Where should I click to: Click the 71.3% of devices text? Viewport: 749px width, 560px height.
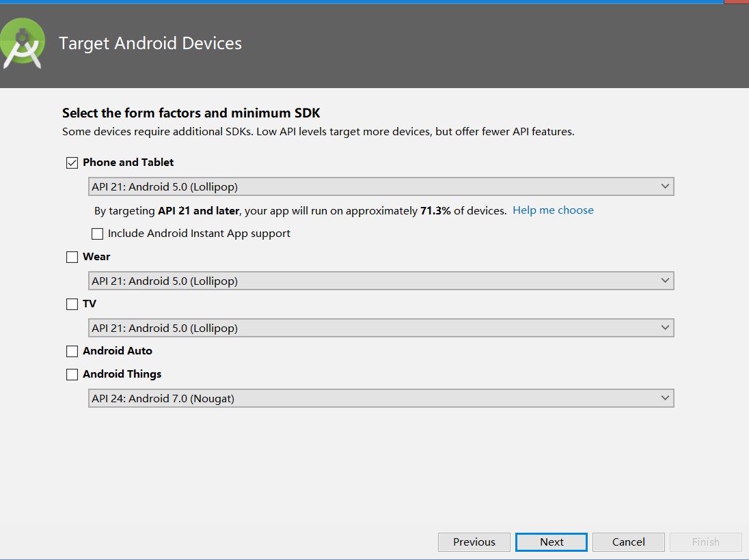pyautogui.click(x=463, y=210)
